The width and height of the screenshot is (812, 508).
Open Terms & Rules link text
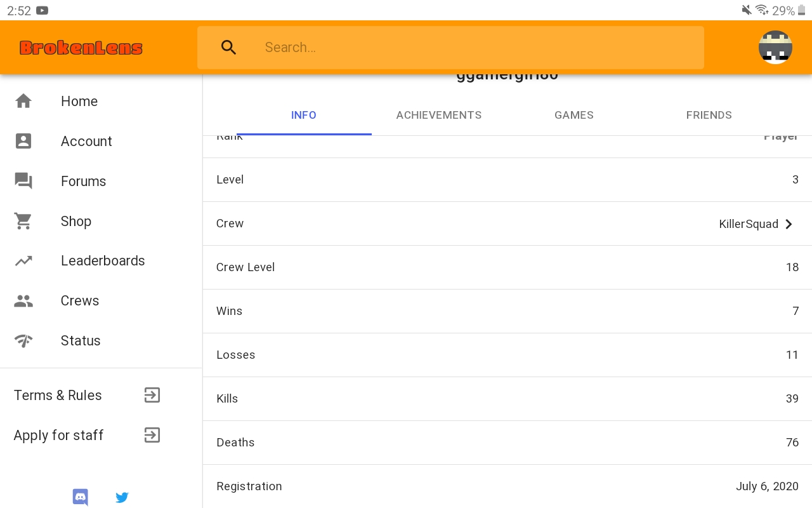click(58, 395)
